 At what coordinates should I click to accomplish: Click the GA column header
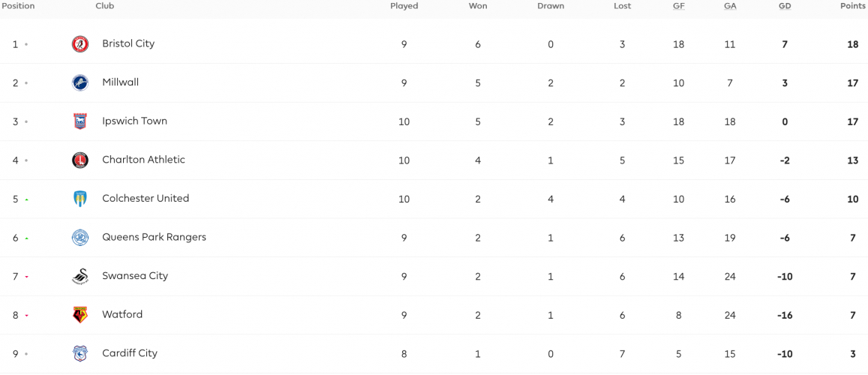point(730,6)
